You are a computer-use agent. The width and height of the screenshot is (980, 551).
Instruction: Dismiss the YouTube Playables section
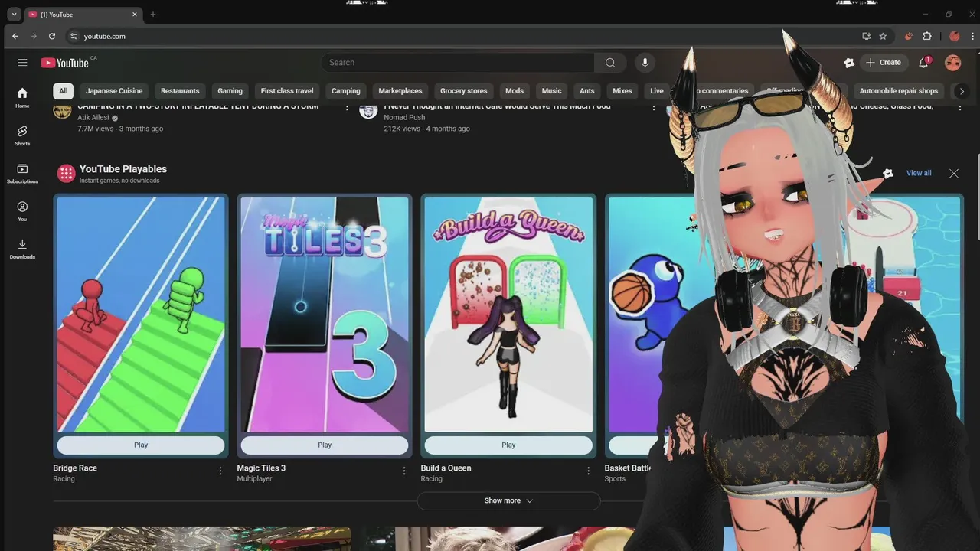(953, 174)
